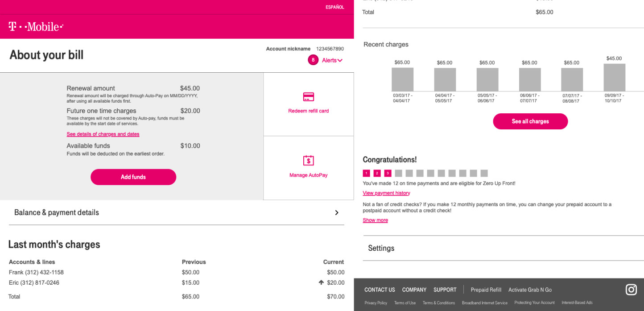Open See details of charges and dates
The height and width of the screenshot is (311, 644).
103,134
